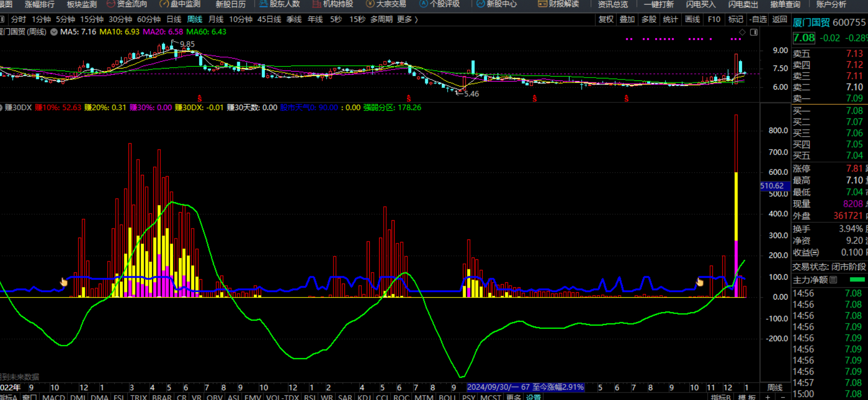Click 闪电买入 quick buy button
The width and height of the screenshot is (868, 400).
(x=701, y=4)
